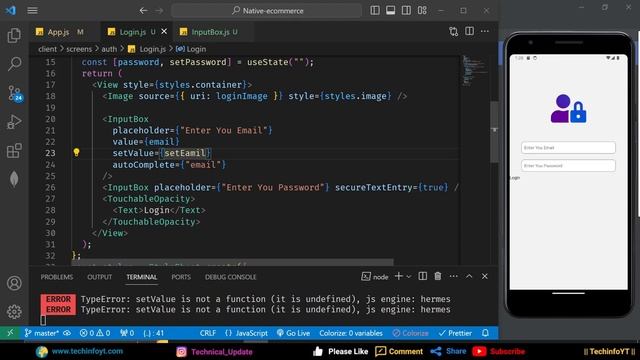Click the client breadcrumb segment

coord(47,49)
